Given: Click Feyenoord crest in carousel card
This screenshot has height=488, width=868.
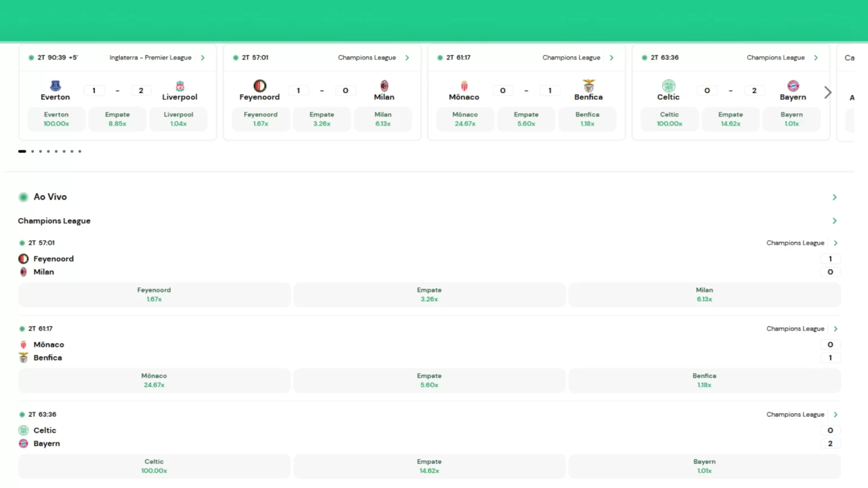Looking at the screenshot, I should (x=259, y=86).
